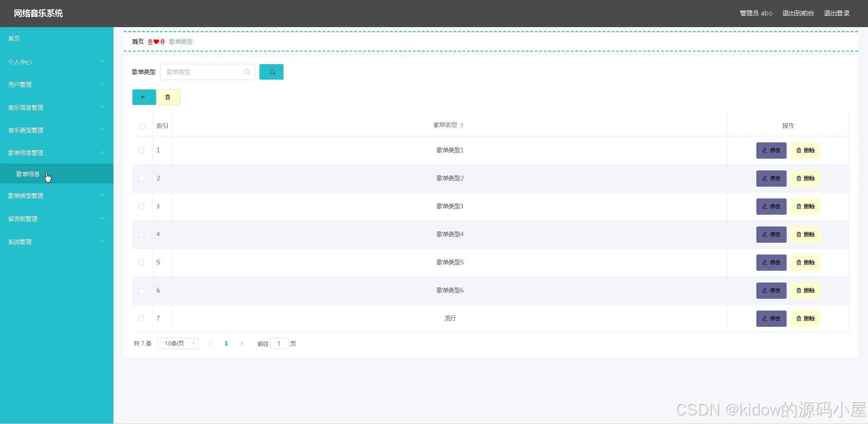This screenshot has height=424, width=868.
Task: Click 退出登录 in the header
Action: pos(837,13)
